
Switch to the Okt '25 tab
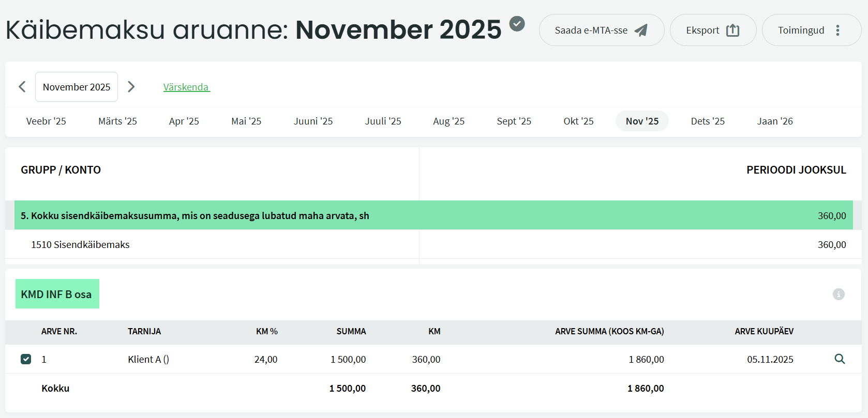pyautogui.click(x=578, y=121)
